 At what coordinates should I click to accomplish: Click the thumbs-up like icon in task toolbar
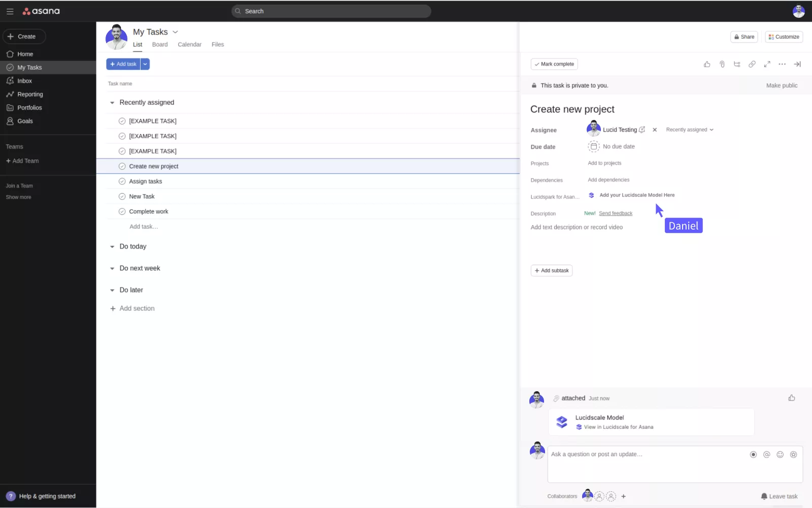coord(706,64)
